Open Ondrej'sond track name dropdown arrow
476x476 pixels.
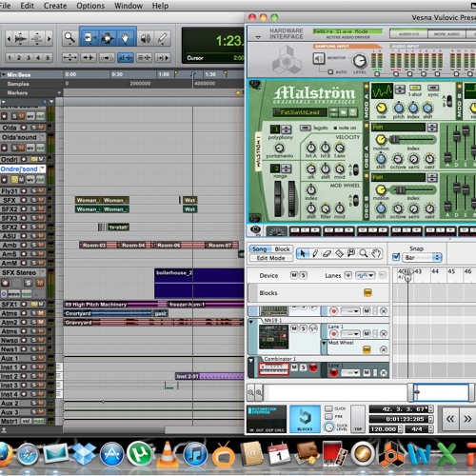[x=42, y=169]
